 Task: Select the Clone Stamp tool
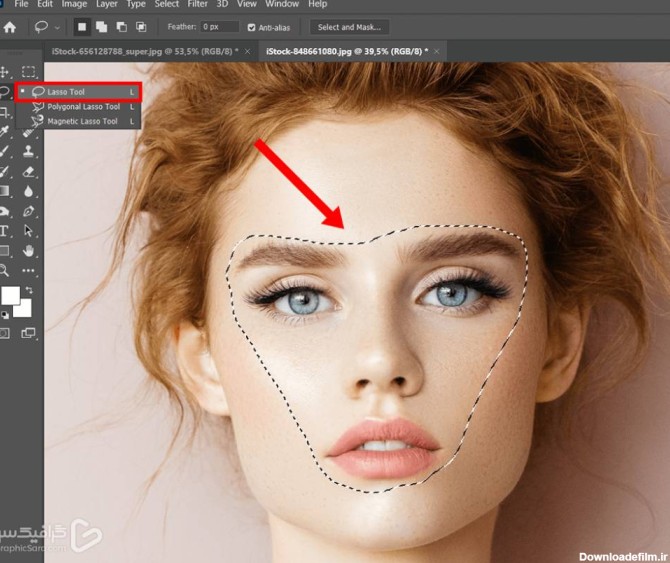point(29,151)
